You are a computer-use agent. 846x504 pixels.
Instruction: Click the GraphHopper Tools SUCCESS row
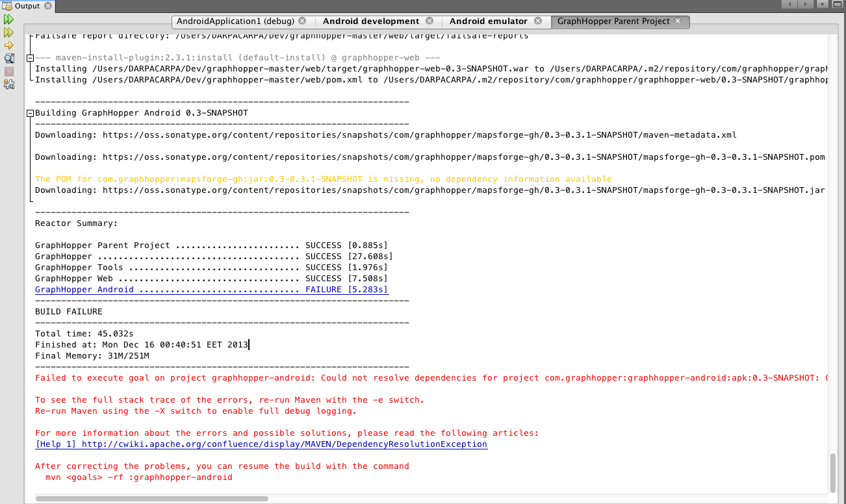[x=212, y=268]
